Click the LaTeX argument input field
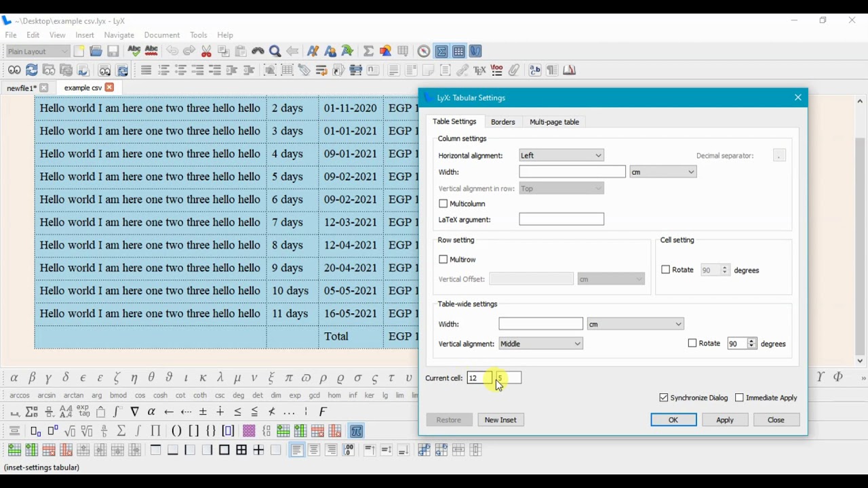The width and height of the screenshot is (868, 488). pos(561,220)
